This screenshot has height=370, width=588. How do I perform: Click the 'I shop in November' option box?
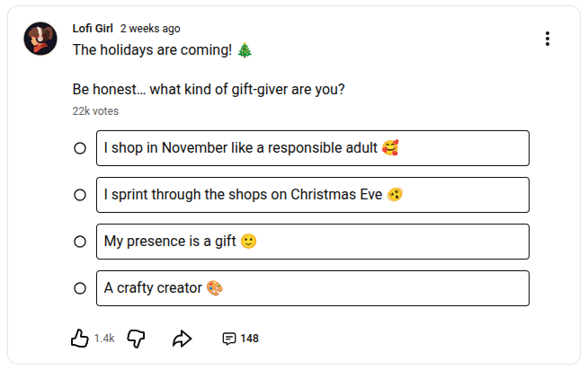coord(312,148)
